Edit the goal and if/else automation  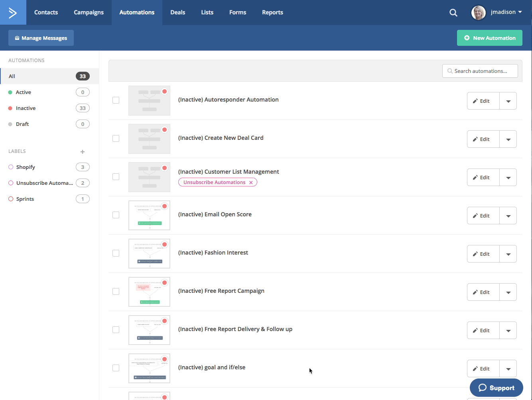coord(483,369)
